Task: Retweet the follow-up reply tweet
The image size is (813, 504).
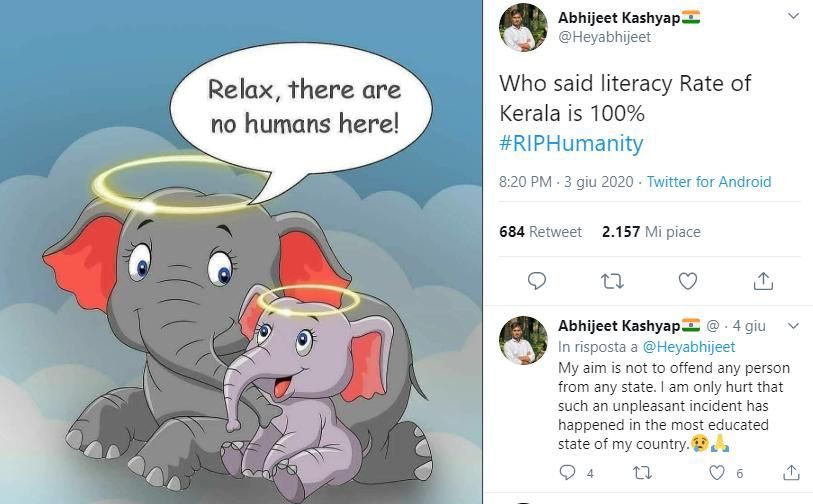Action: point(641,472)
